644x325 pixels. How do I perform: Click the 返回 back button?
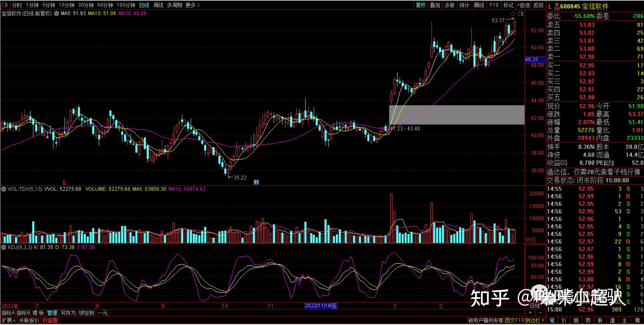538,5
